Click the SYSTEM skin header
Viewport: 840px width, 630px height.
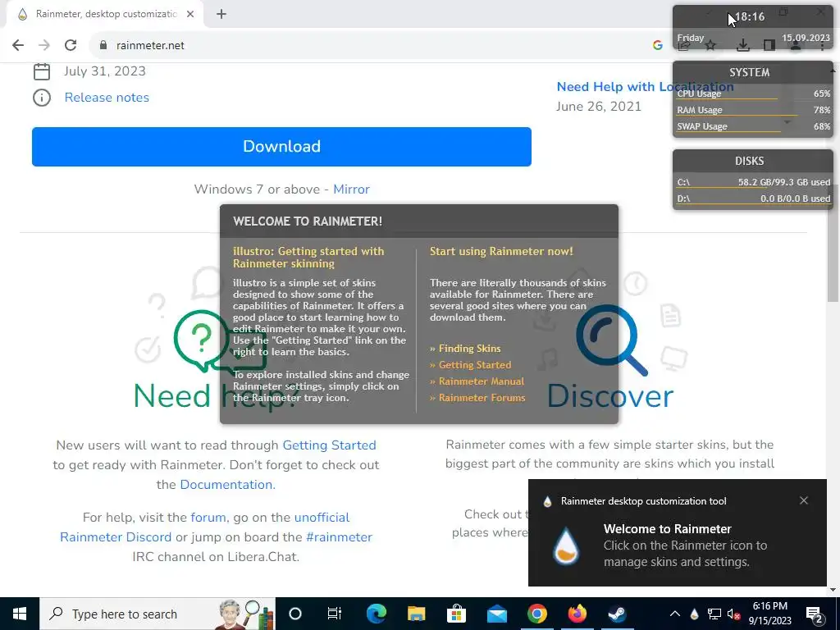(x=749, y=72)
